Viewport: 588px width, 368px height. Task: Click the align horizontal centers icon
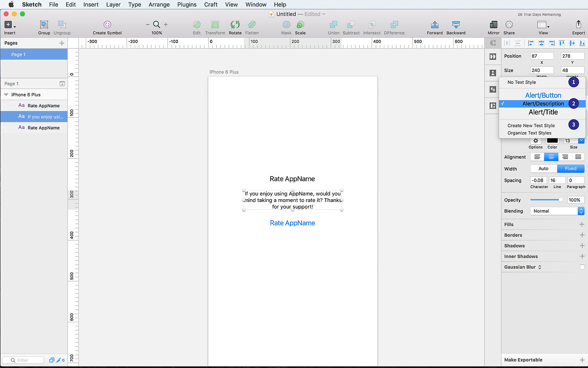click(x=541, y=43)
